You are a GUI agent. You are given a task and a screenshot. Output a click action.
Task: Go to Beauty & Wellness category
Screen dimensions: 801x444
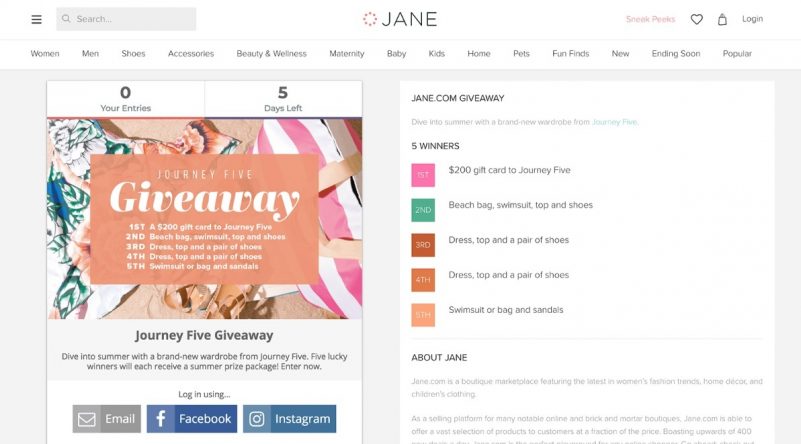(271, 54)
